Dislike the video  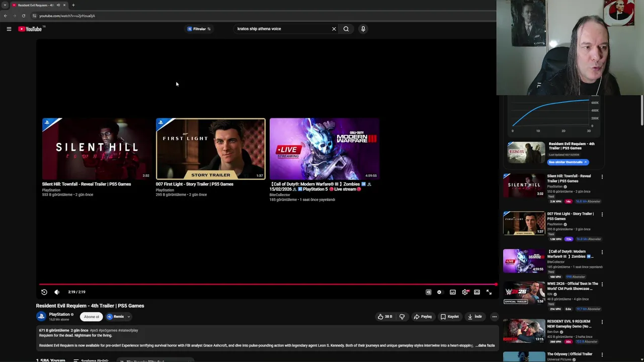[402, 317]
